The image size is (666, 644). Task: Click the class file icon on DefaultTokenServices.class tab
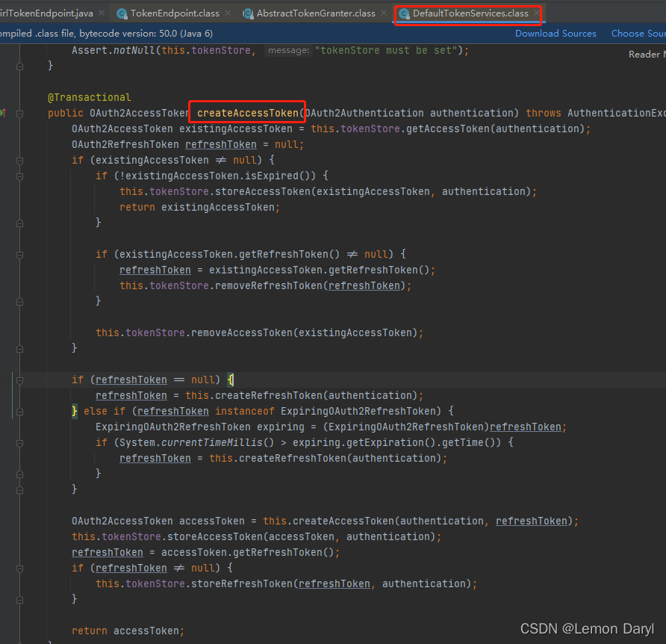405,14
